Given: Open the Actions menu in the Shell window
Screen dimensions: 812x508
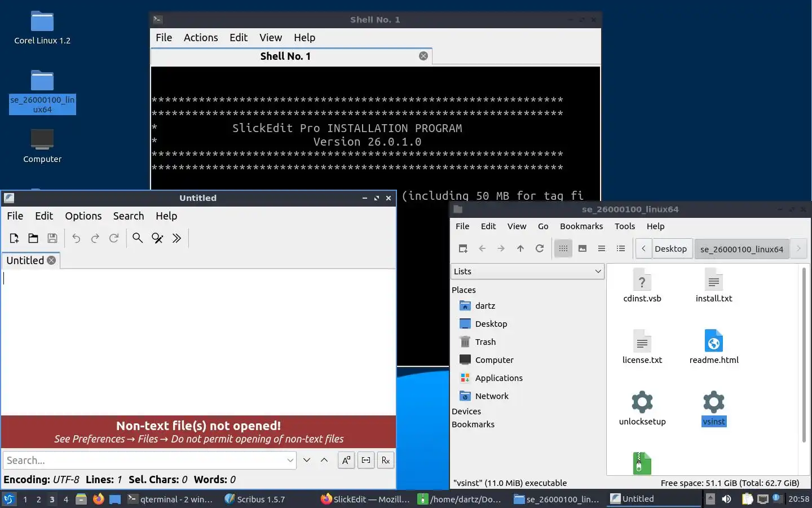Looking at the screenshot, I should 201,37.
